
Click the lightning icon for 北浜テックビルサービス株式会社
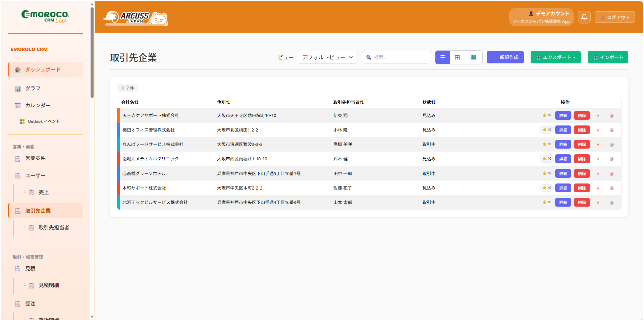click(598, 203)
